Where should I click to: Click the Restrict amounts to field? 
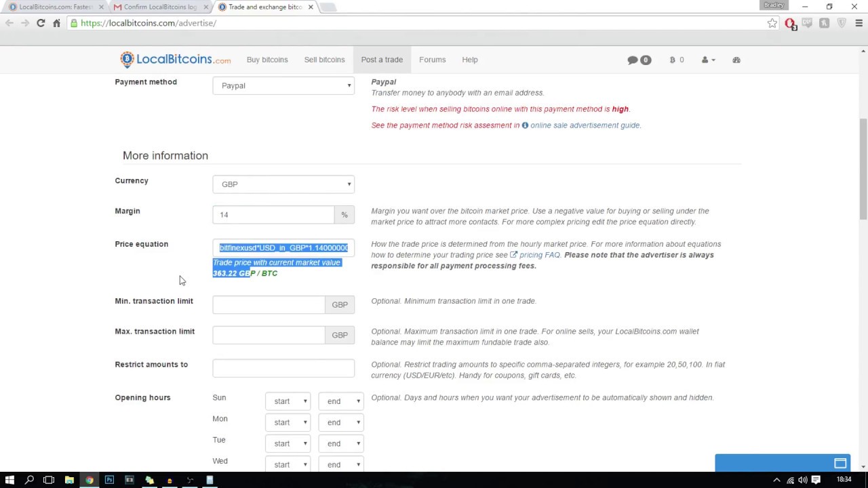[283, 368]
